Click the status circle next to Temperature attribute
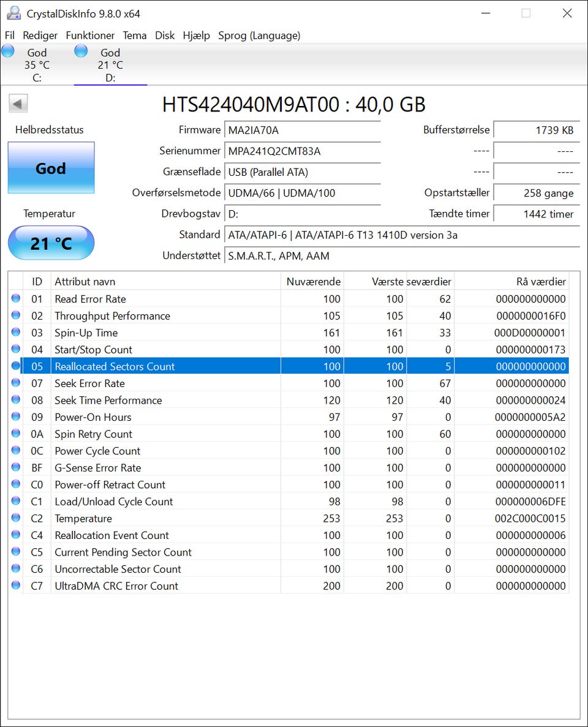Screen dimensions: 588x727 (x=15, y=518)
